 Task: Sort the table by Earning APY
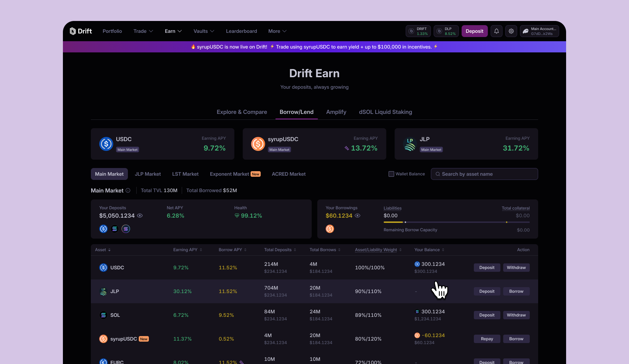click(188, 250)
